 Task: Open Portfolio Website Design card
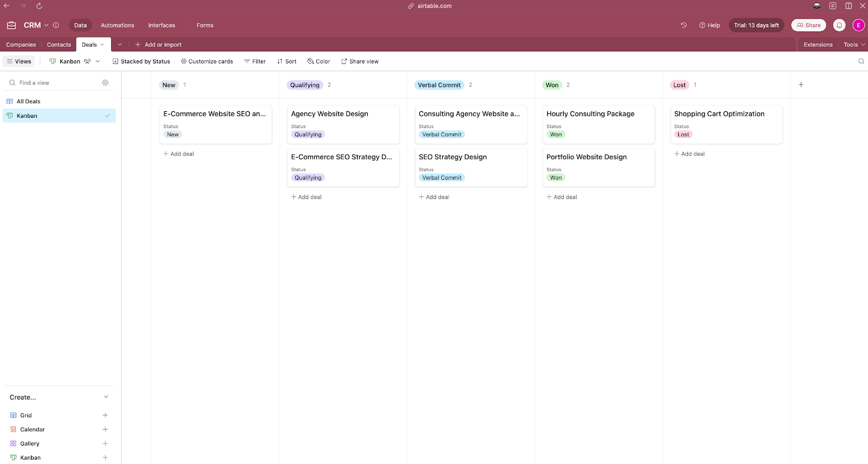coord(599,168)
